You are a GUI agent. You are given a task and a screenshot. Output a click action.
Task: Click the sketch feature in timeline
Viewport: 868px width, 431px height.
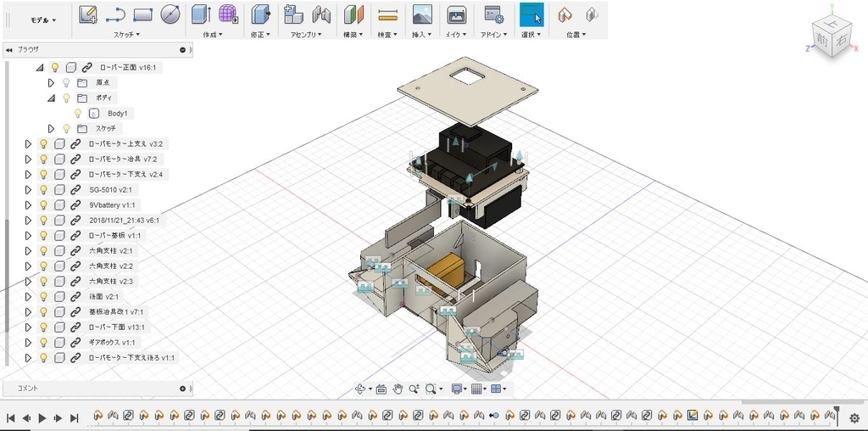click(693, 415)
